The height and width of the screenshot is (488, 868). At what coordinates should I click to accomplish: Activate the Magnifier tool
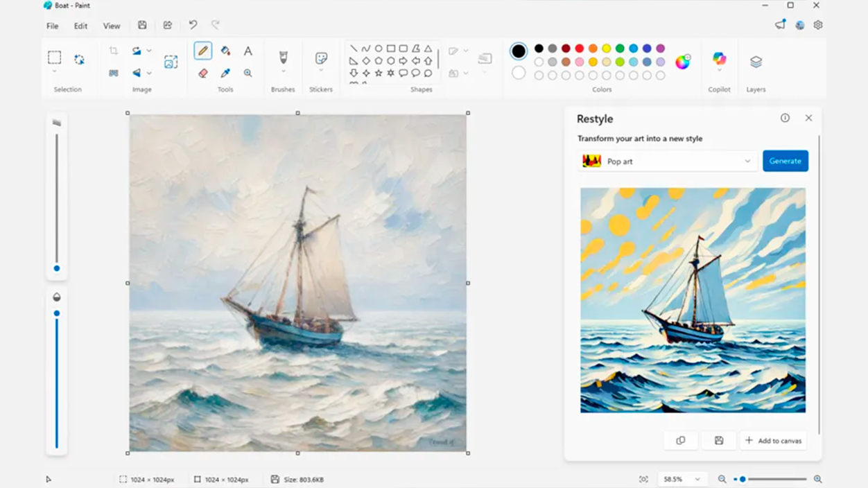click(x=248, y=73)
